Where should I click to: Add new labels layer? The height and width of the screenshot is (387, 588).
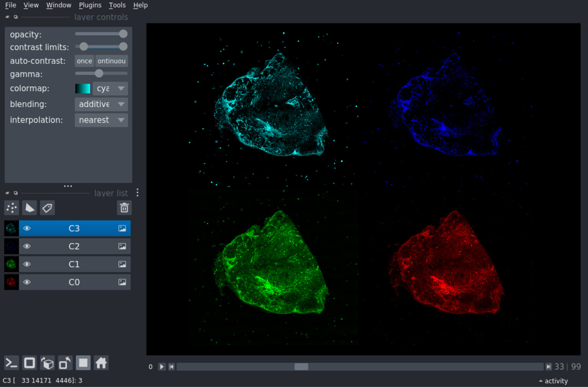pos(47,208)
